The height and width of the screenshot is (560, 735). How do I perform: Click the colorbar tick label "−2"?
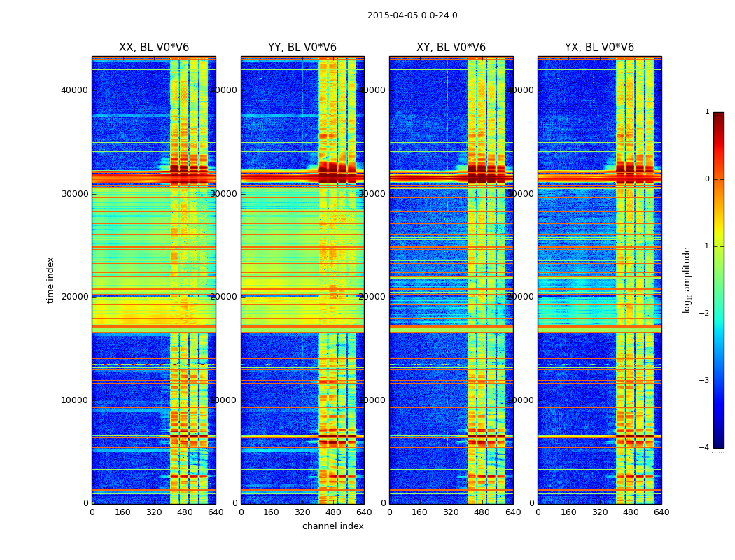coord(704,314)
